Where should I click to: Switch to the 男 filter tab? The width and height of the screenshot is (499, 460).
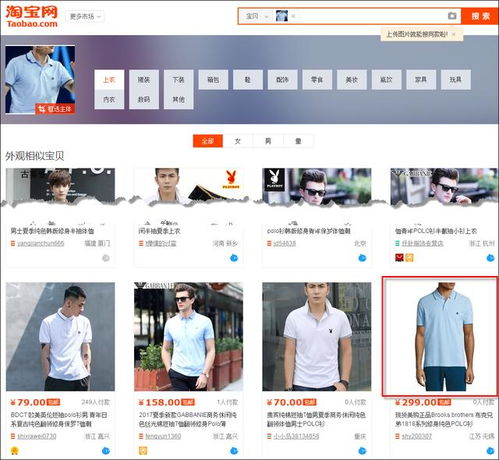[268, 141]
